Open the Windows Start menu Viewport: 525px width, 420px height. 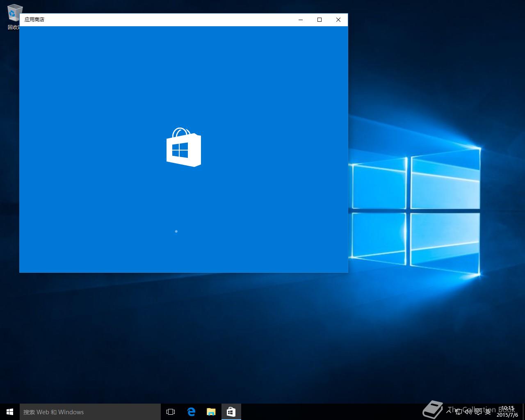click(10, 412)
